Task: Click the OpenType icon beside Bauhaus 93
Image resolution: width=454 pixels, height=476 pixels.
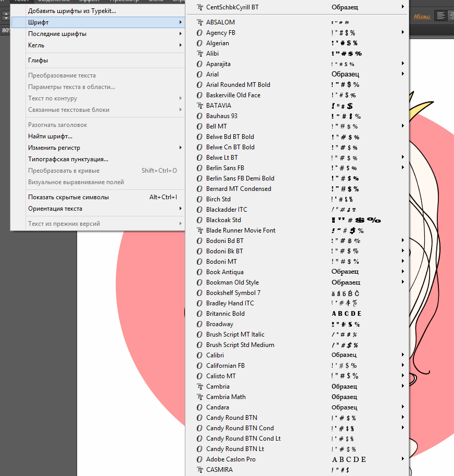Action: pyautogui.click(x=199, y=116)
